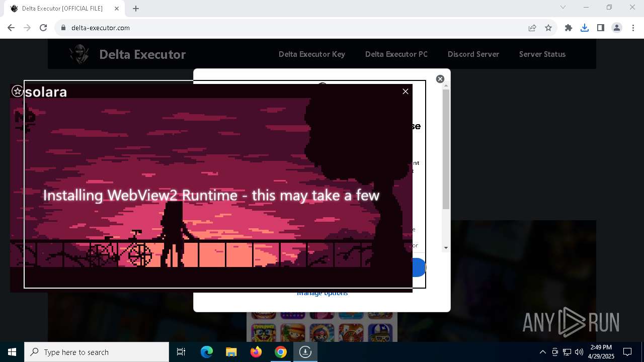Open Server Status menu item
Image resolution: width=644 pixels, height=362 pixels.
[x=542, y=54]
